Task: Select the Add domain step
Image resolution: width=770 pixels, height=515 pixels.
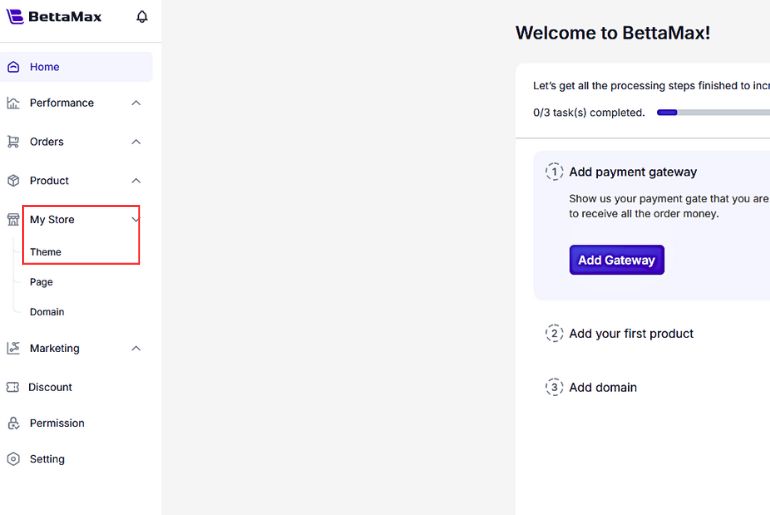Action: coord(602,387)
